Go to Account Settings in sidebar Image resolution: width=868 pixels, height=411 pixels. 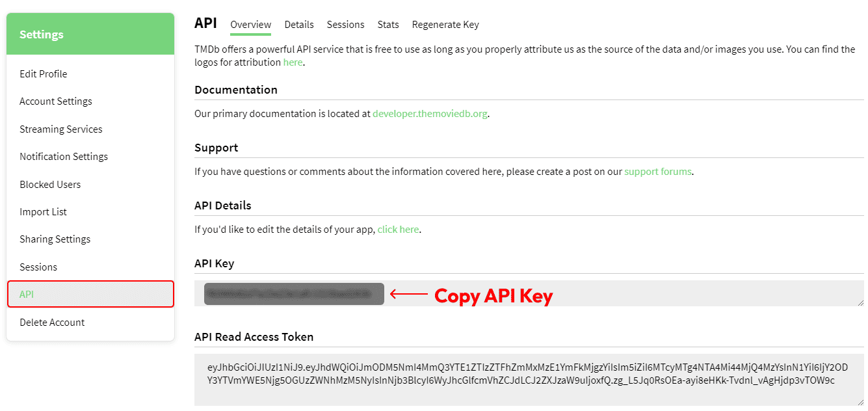56,101
